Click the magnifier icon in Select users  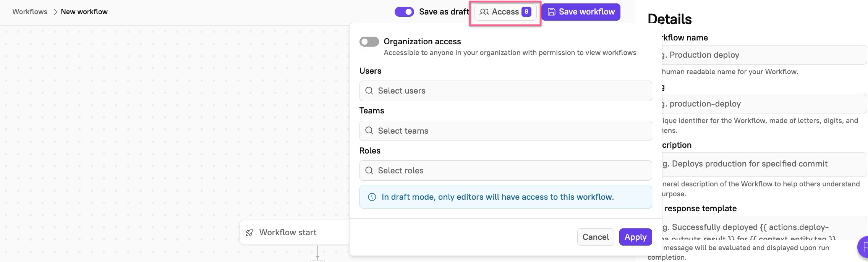point(369,91)
